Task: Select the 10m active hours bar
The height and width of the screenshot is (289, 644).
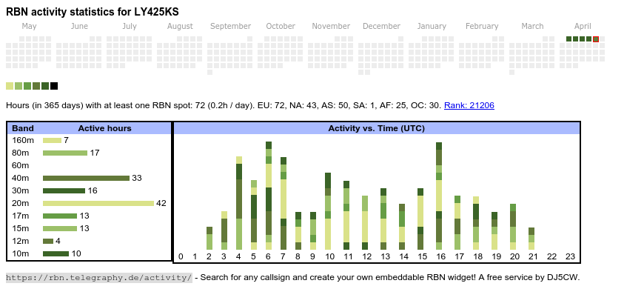Action: (56, 253)
